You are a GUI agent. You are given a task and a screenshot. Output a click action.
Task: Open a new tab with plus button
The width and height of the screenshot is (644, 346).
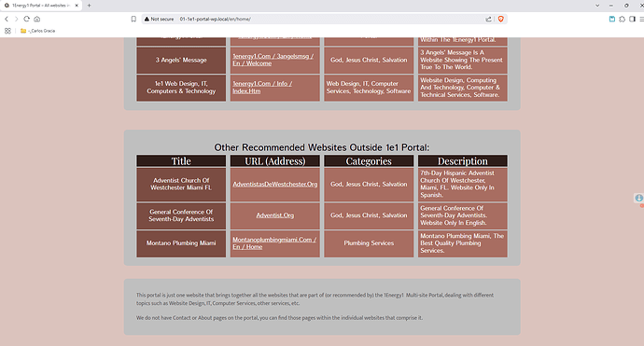[89, 6]
